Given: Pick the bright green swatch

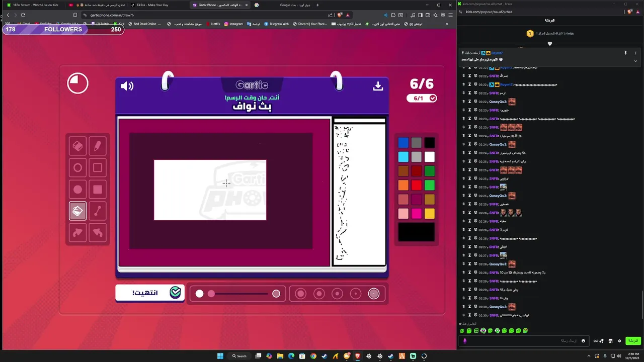Looking at the screenshot, I should [x=429, y=185].
